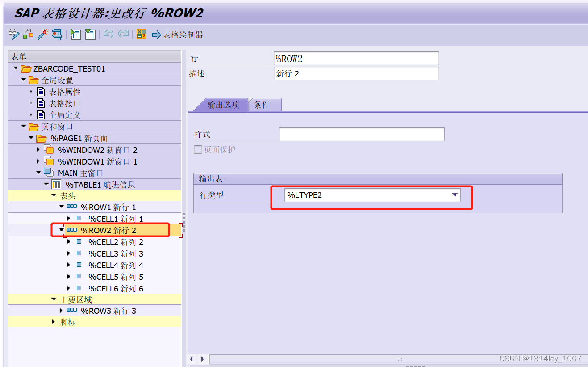
Task: Activate the form with the magic wand icon
Action: tap(42, 34)
